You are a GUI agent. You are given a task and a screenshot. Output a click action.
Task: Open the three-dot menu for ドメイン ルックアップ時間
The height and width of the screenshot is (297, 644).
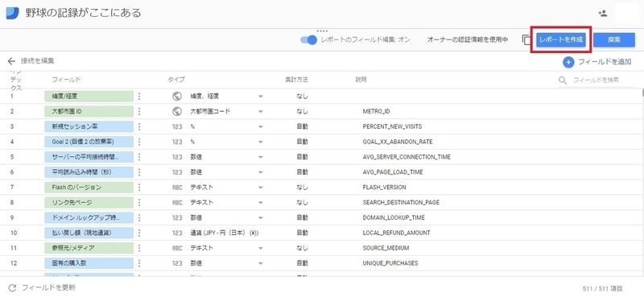pyautogui.click(x=139, y=217)
